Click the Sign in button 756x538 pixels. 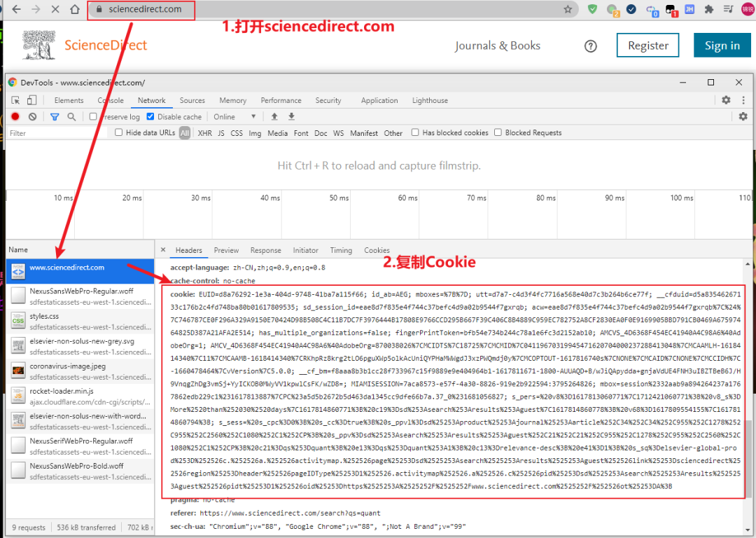click(722, 46)
